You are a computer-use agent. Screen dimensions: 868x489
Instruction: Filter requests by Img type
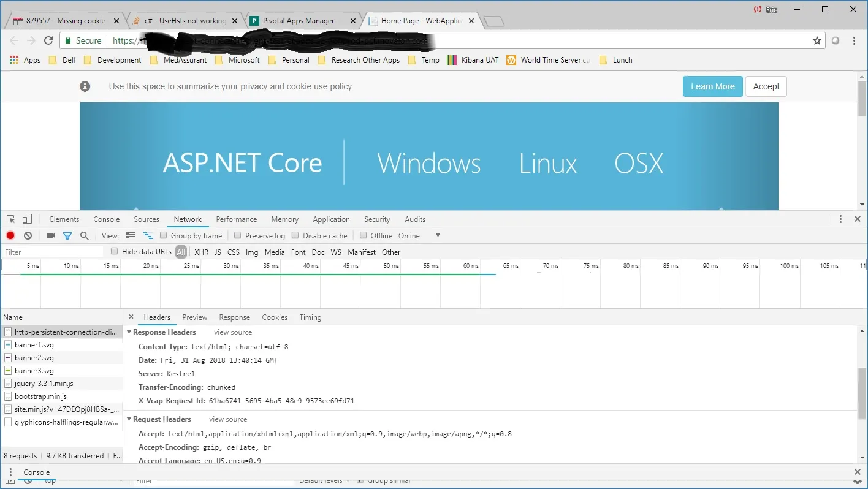point(252,252)
